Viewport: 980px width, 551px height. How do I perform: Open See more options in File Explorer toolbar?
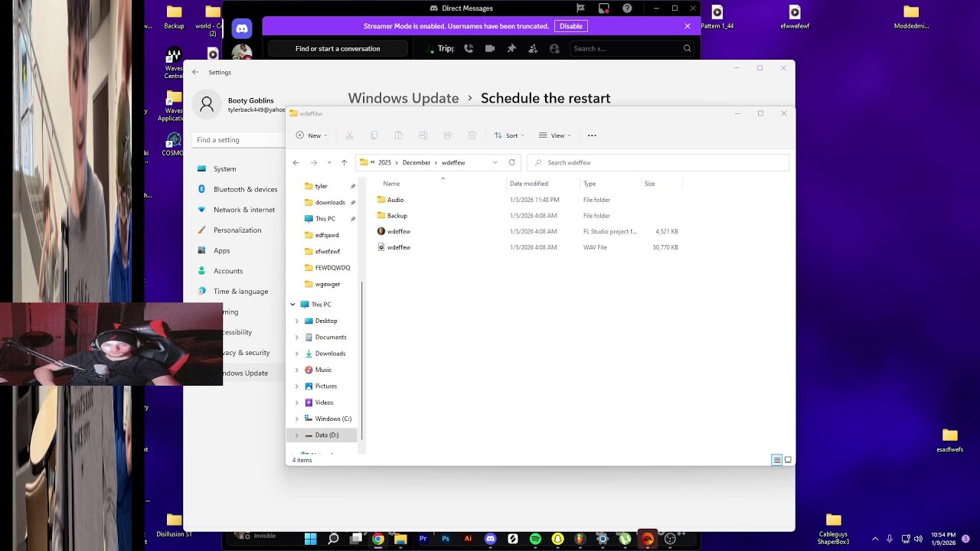(592, 135)
